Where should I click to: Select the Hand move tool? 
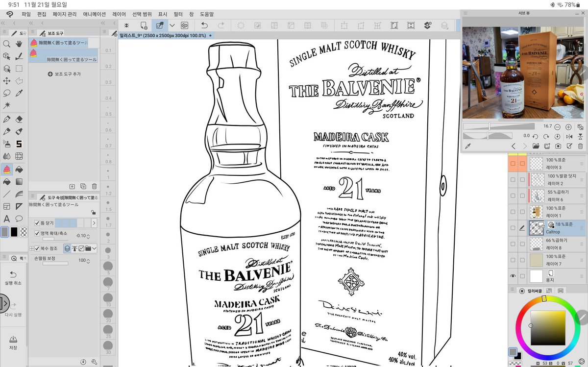(19, 44)
